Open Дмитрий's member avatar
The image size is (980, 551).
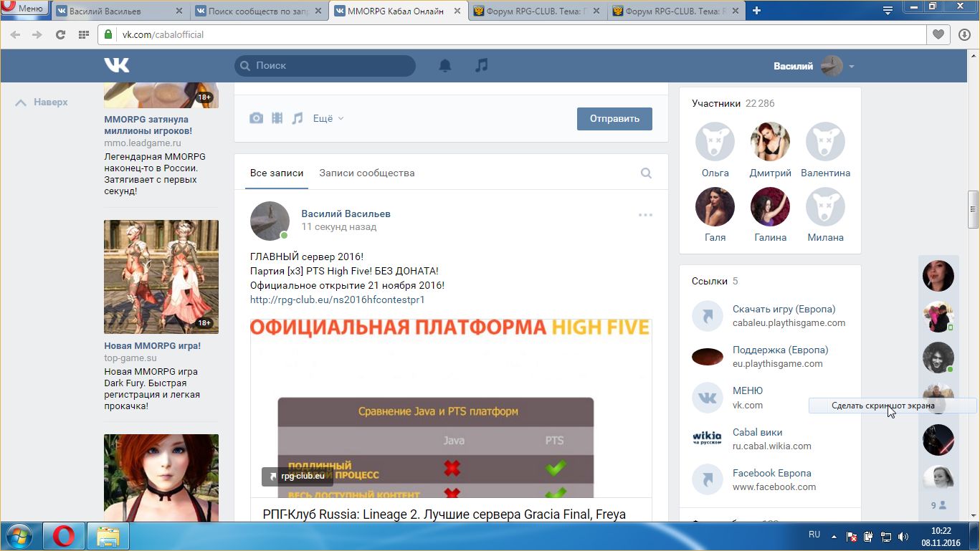(770, 142)
